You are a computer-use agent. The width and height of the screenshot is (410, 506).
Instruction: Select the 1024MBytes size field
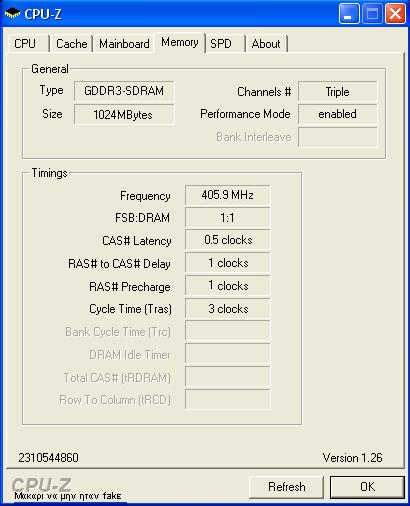[124, 114]
